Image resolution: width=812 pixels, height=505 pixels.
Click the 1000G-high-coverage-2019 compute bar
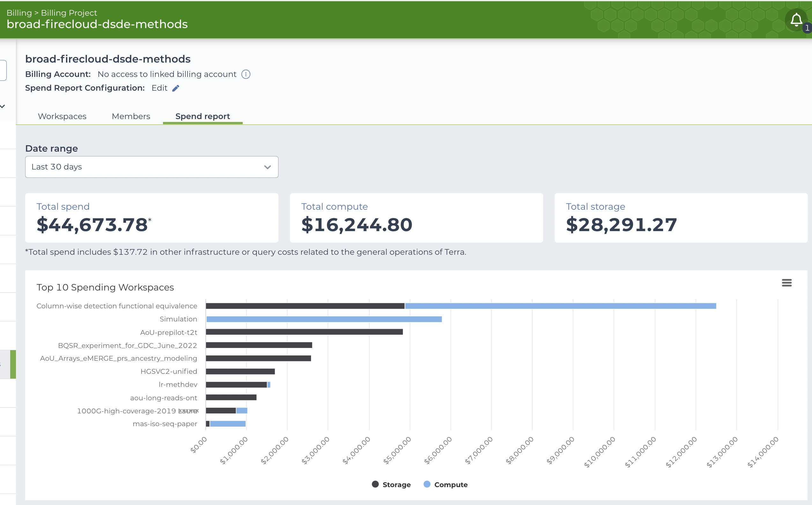point(242,411)
